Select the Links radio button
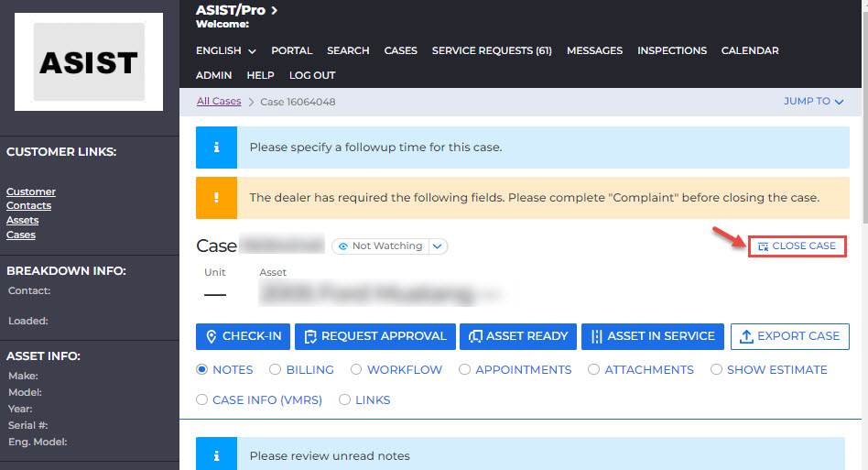 click(344, 399)
